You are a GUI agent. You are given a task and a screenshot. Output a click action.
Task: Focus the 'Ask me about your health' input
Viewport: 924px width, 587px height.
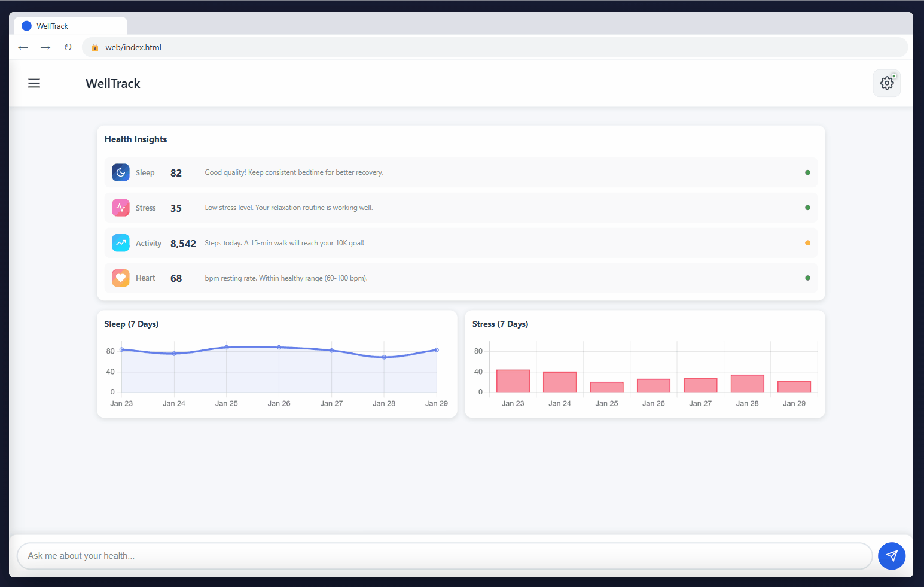coord(444,556)
